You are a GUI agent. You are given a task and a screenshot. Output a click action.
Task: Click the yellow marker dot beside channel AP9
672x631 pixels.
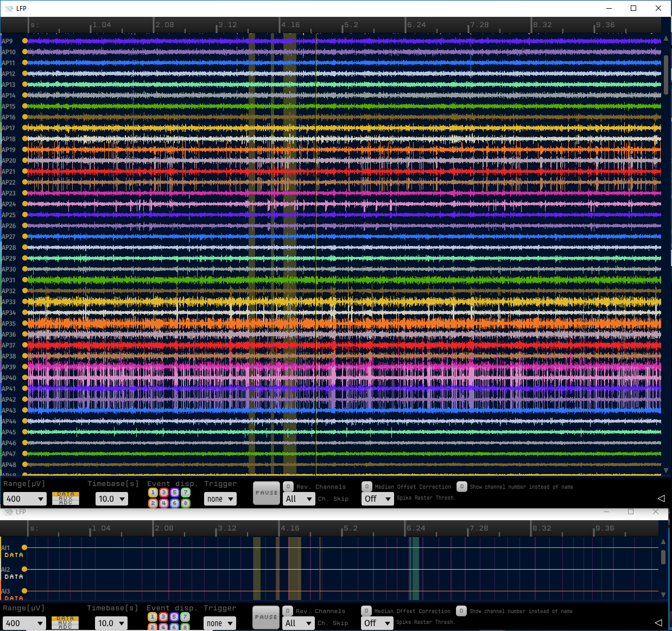pyautogui.click(x=24, y=40)
